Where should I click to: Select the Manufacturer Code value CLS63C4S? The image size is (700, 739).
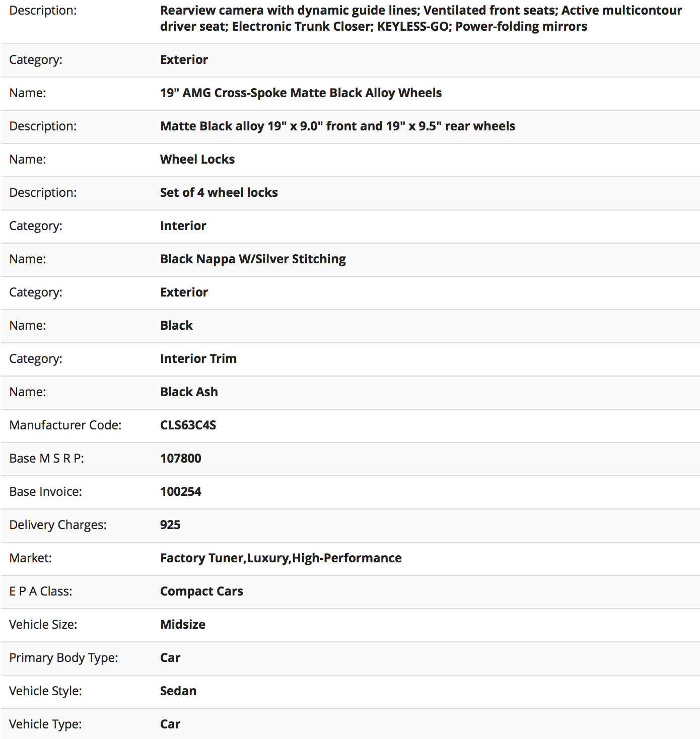pyautogui.click(x=188, y=425)
